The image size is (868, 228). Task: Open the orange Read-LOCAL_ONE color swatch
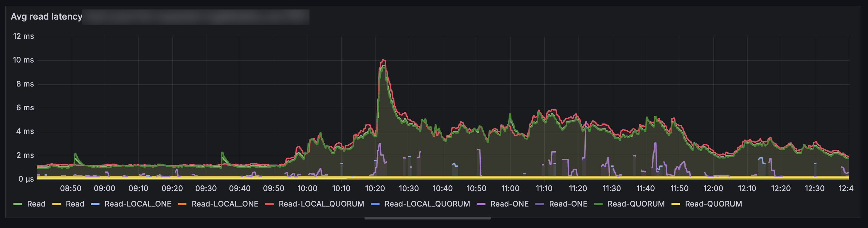[182, 204]
